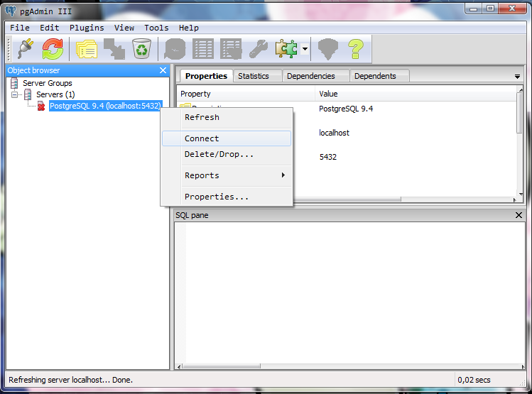Open the Tools menu
The width and height of the screenshot is (532, 394).
[156, 28]
